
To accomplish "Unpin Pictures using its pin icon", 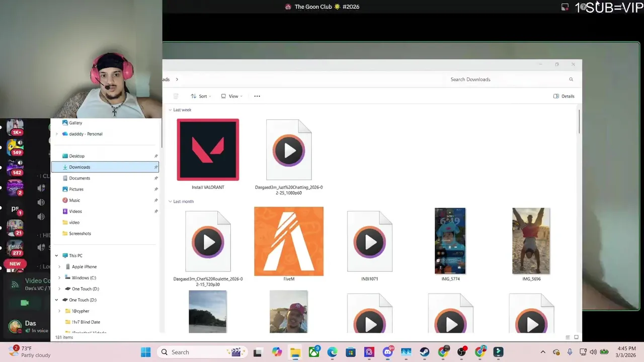I will point(156,189).
